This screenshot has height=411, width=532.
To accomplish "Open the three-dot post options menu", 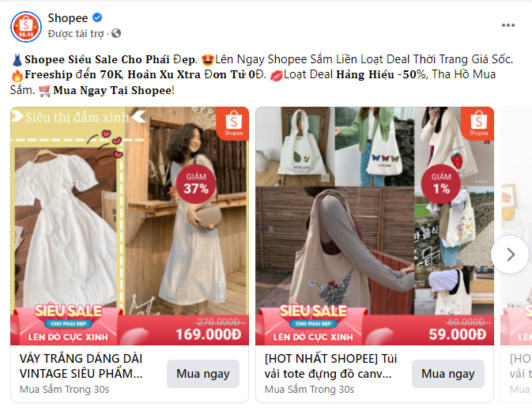I will tap(508, 25).
